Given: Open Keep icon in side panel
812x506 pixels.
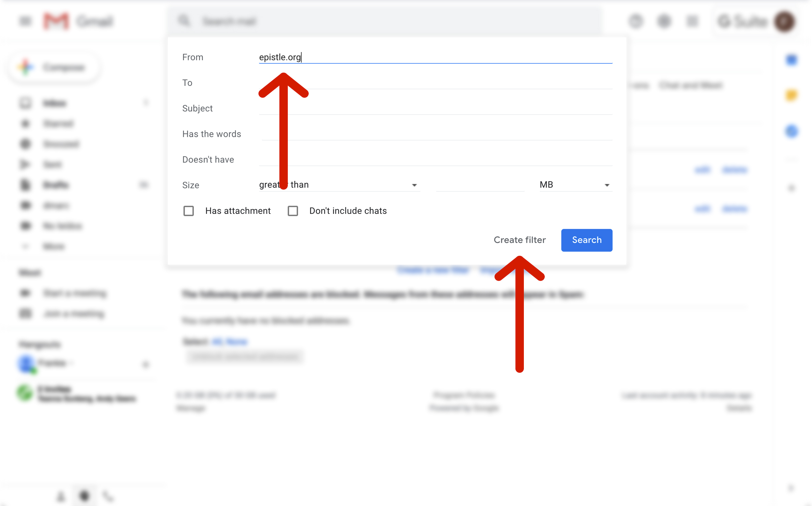Looking at the screenshot, I should coord(791,95).
